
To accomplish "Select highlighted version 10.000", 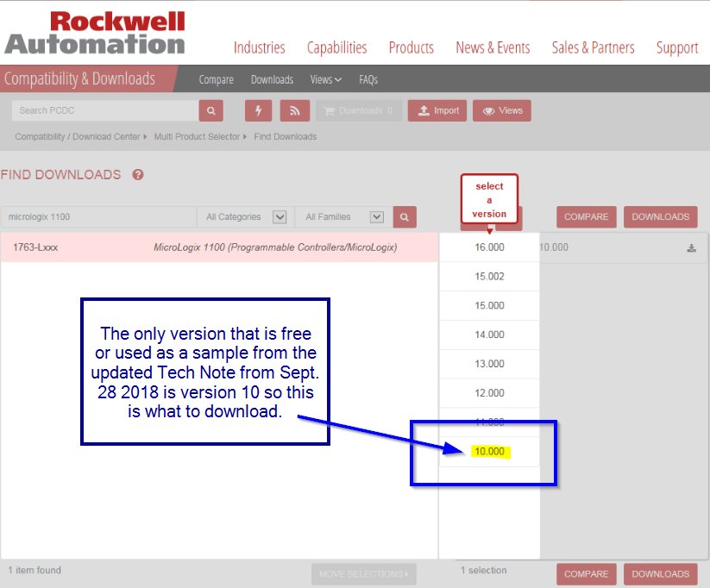I will click(489, 451).
